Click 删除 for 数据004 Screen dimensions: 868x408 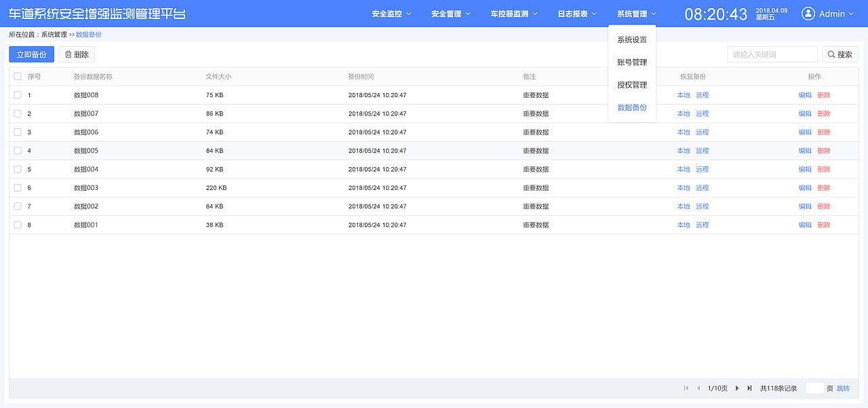click(824, 169)
